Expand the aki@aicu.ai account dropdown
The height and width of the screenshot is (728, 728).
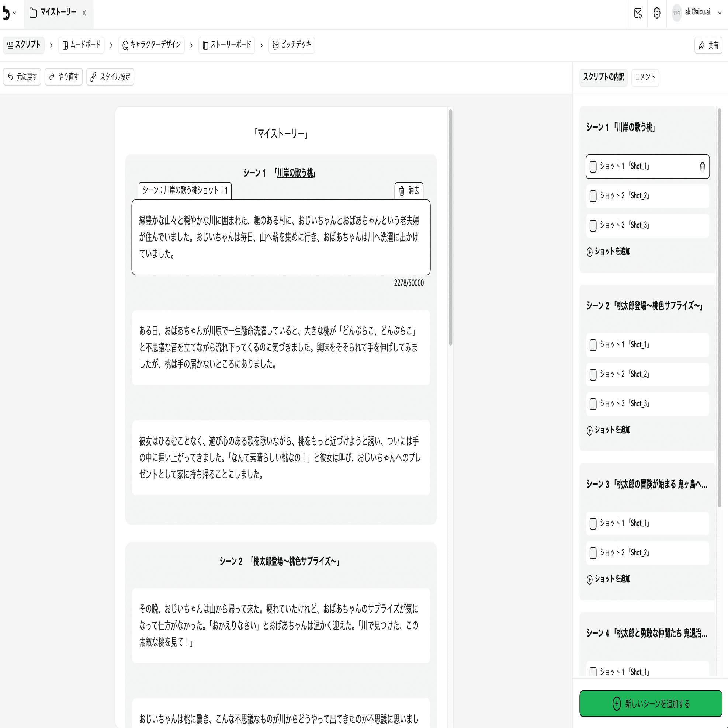pyautogui.click(x=719, y=13)
